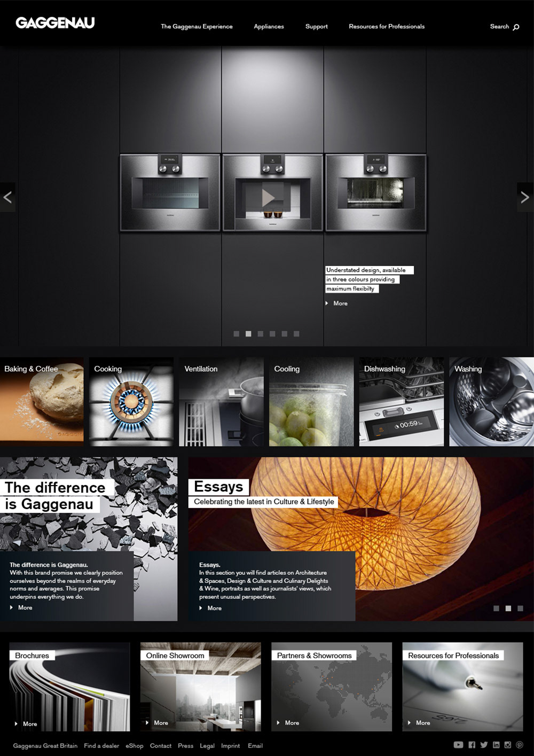Click the Search magnifier icon

[x=516, y=27]
